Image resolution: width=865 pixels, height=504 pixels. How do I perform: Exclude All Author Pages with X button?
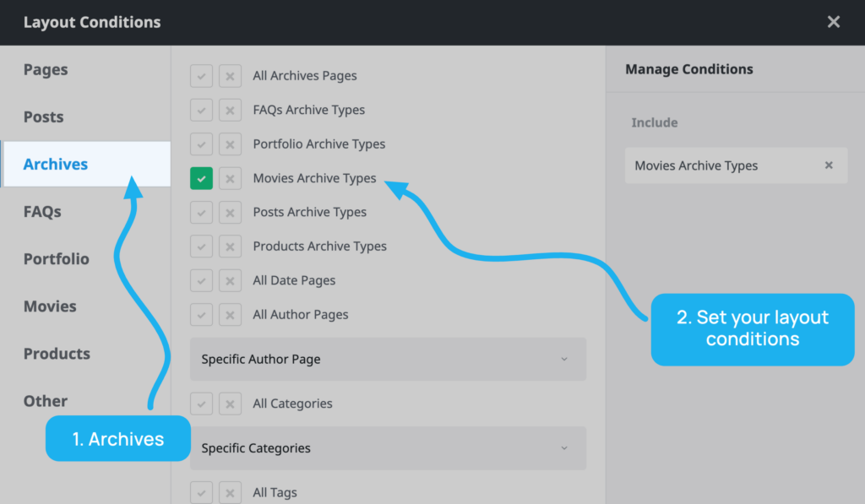230,315
